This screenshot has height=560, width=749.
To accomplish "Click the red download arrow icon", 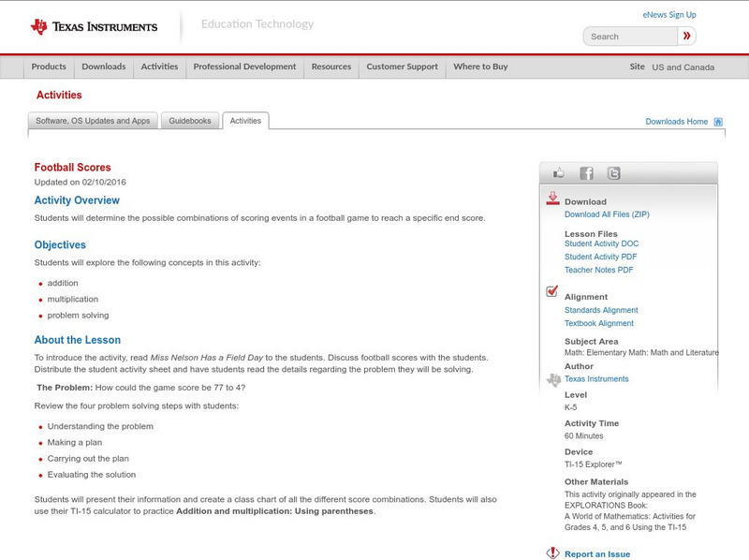I will pyautogui.click(x=552, y=199).
